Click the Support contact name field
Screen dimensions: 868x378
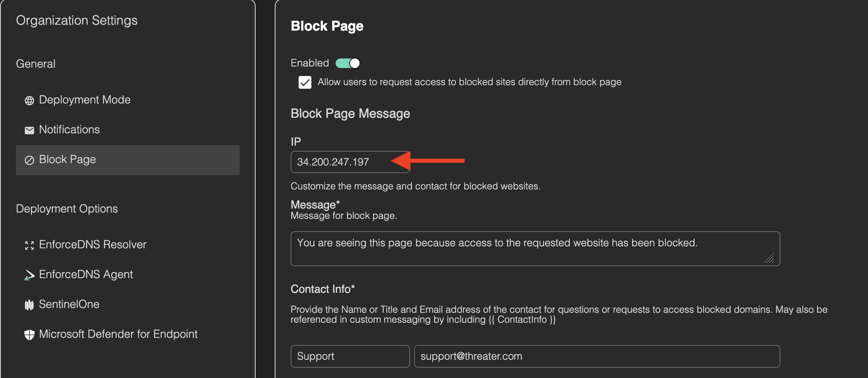point(350,356)
